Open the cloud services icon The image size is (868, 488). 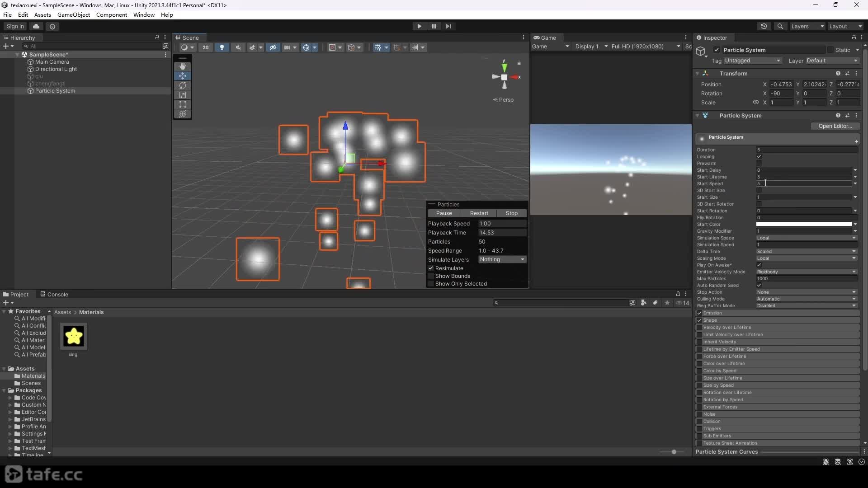[36, 26]
